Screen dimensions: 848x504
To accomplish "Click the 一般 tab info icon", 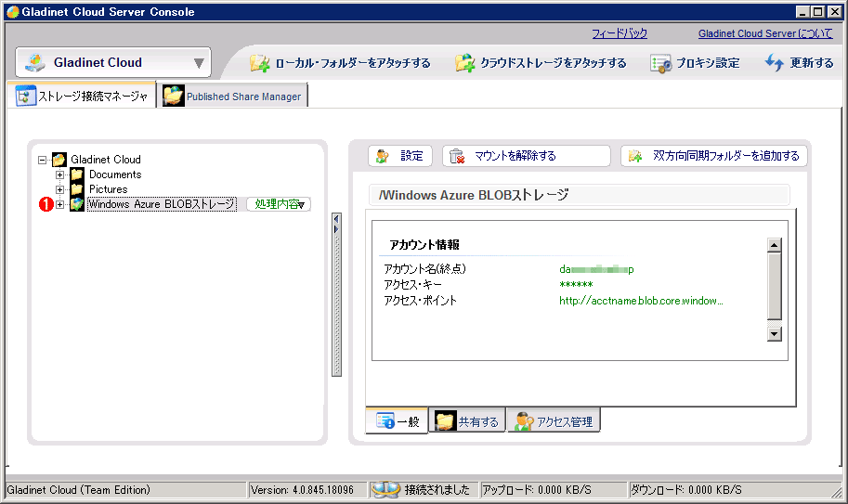I will click(385, 420).
